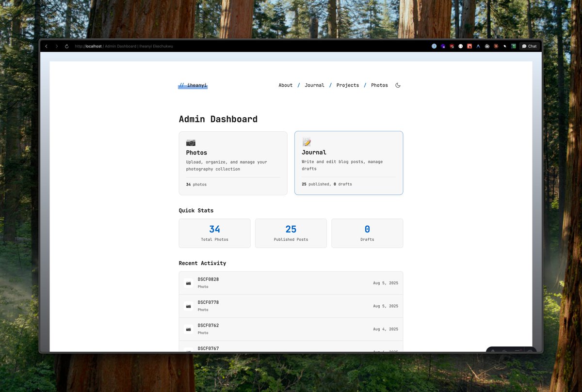Image resolution: width=582 pixels, height=392 pixels.
Task: Click the memo icon on Journal card
Action: 307,142
